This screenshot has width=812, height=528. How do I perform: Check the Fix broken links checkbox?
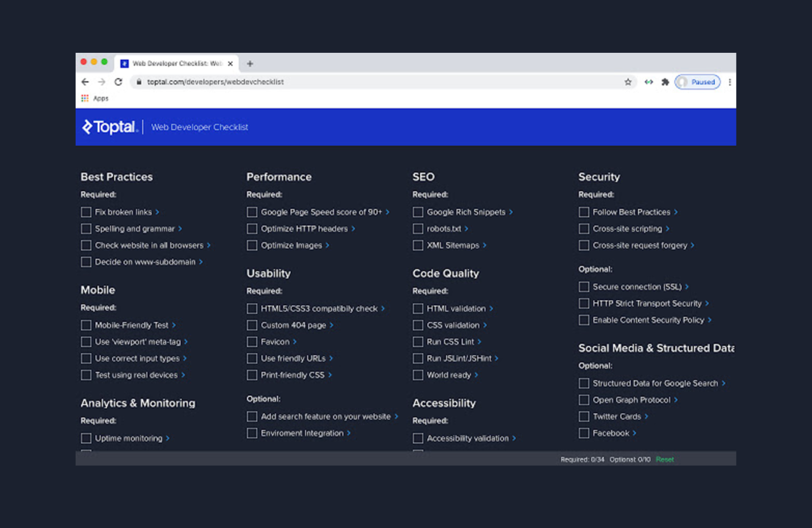[86, 212]
